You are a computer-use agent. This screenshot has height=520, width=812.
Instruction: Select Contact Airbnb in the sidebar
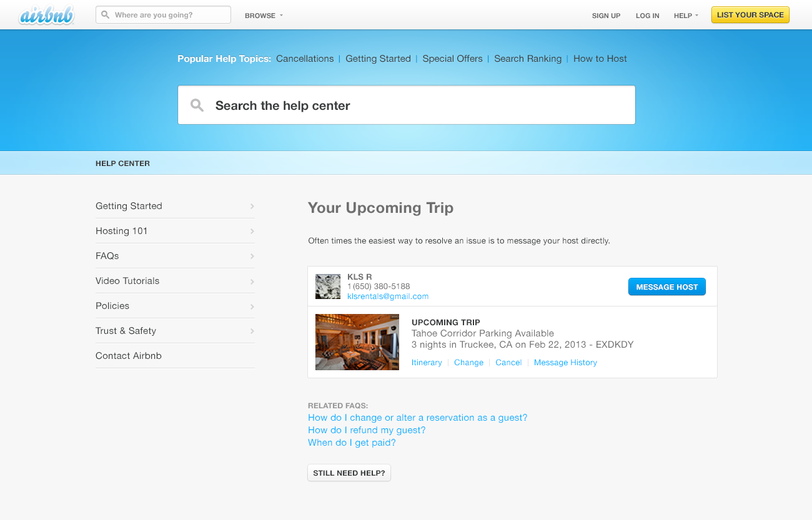click(175, 356)
